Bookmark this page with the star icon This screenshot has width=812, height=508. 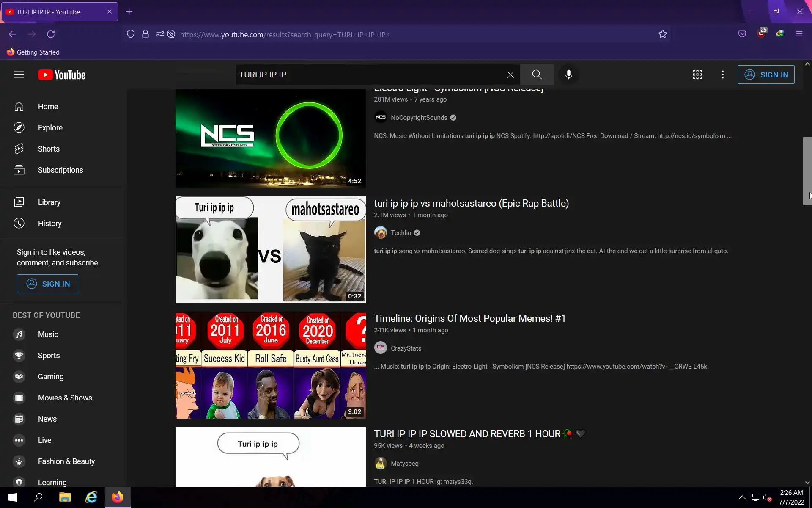coord(662,34)
